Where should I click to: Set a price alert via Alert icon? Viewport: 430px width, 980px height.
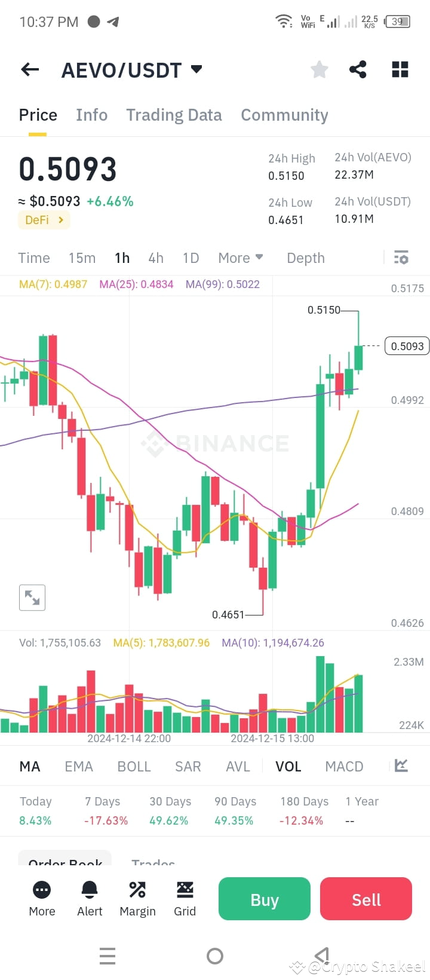tap(89, 899)
